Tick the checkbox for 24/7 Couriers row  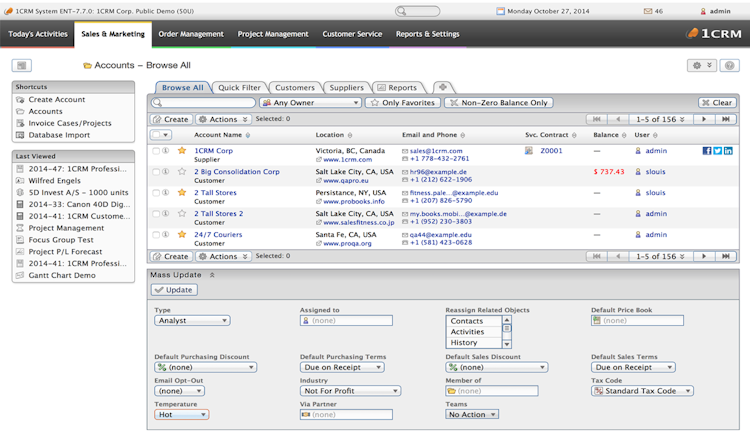pyautogui.click(x=156, y=235)
